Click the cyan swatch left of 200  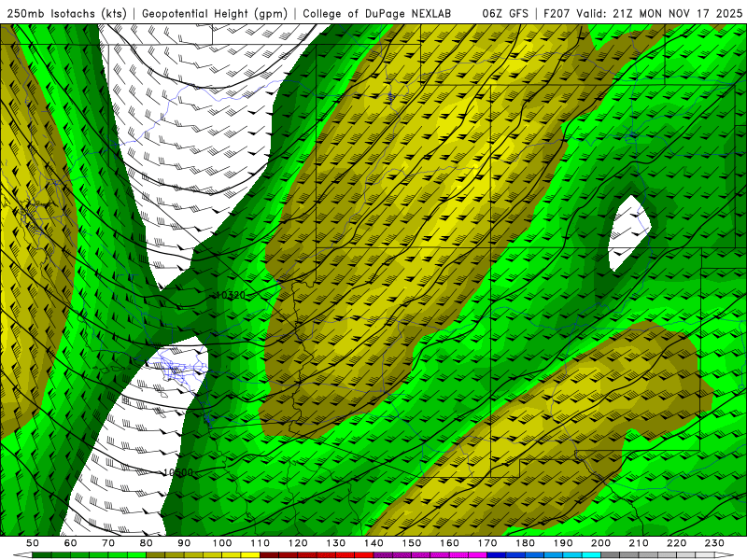click(x=592, y=555)
